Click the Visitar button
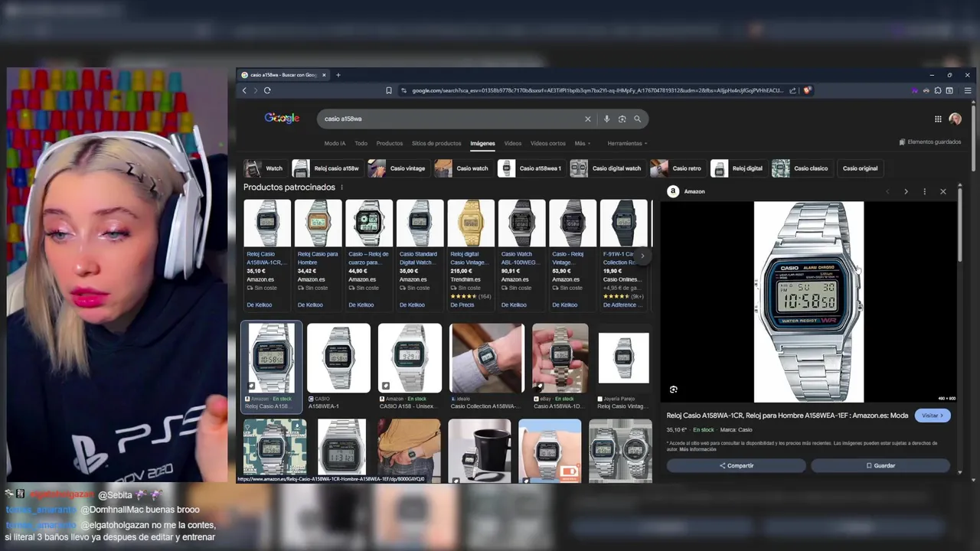The height and width of the screenshot is (551, 980). tap(933, 416)
